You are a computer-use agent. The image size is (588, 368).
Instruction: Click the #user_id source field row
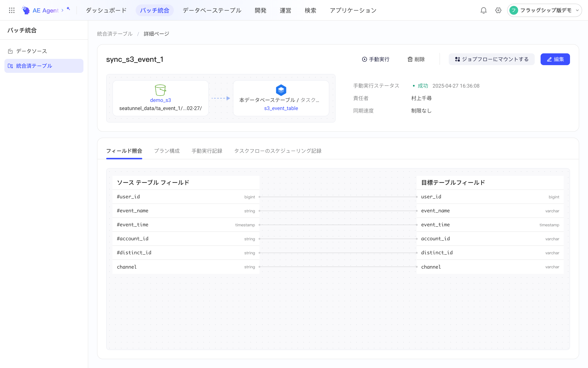click(186, 197)
